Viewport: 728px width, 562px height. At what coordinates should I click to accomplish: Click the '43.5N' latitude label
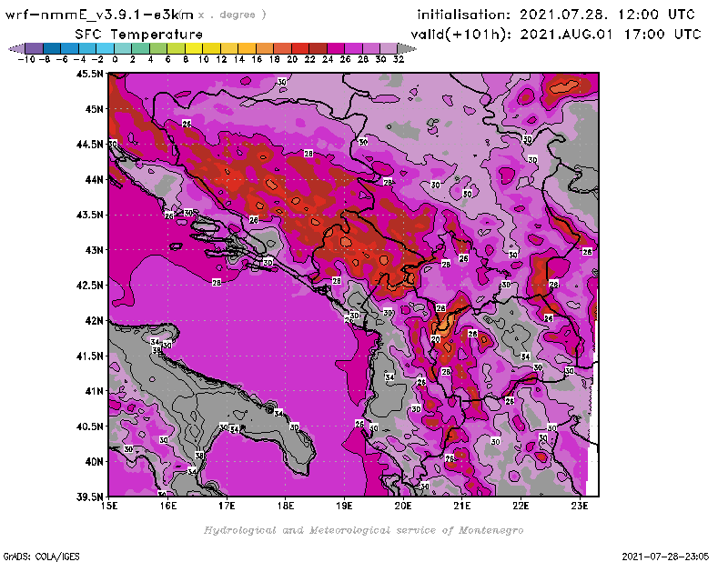[89, 215]
